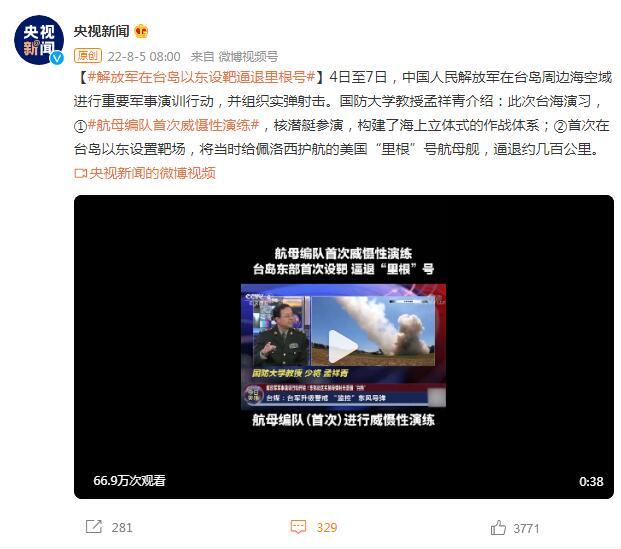Viewport: 621px width, 549px height.
Task: Click the video camera icon before 央视新闻的微博视频
Action: coord(80,173)
